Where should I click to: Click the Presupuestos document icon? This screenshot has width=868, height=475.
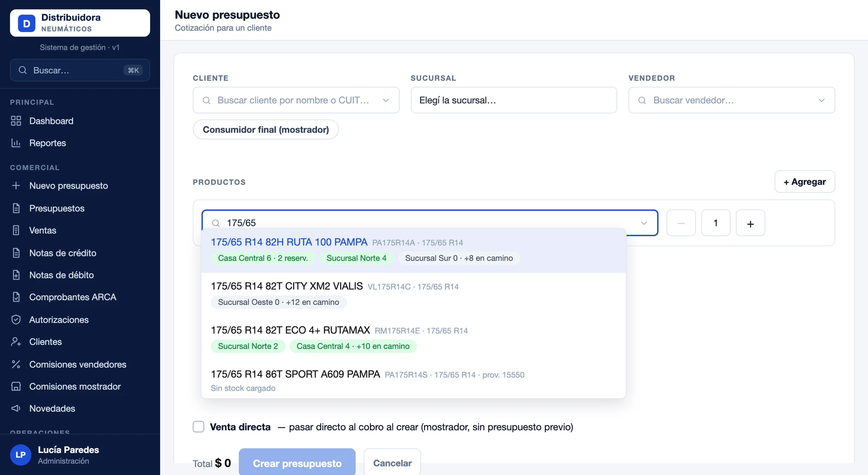tap(16, 208)
